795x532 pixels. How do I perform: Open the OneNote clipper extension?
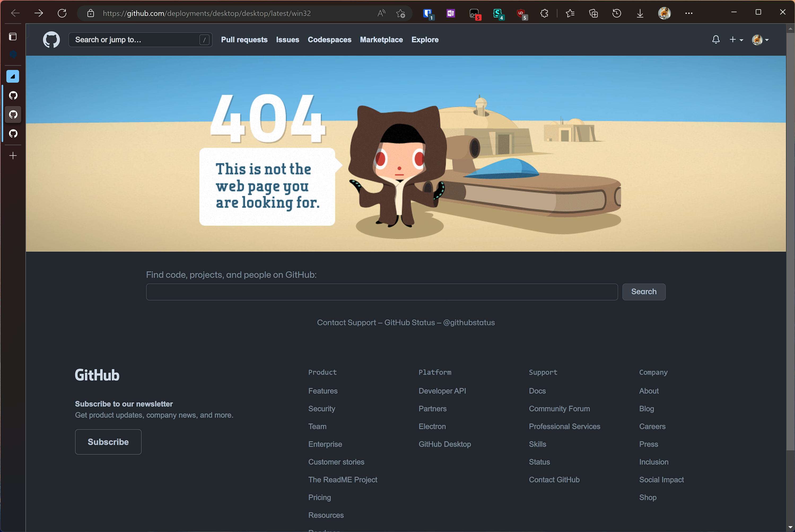point(451,13)
